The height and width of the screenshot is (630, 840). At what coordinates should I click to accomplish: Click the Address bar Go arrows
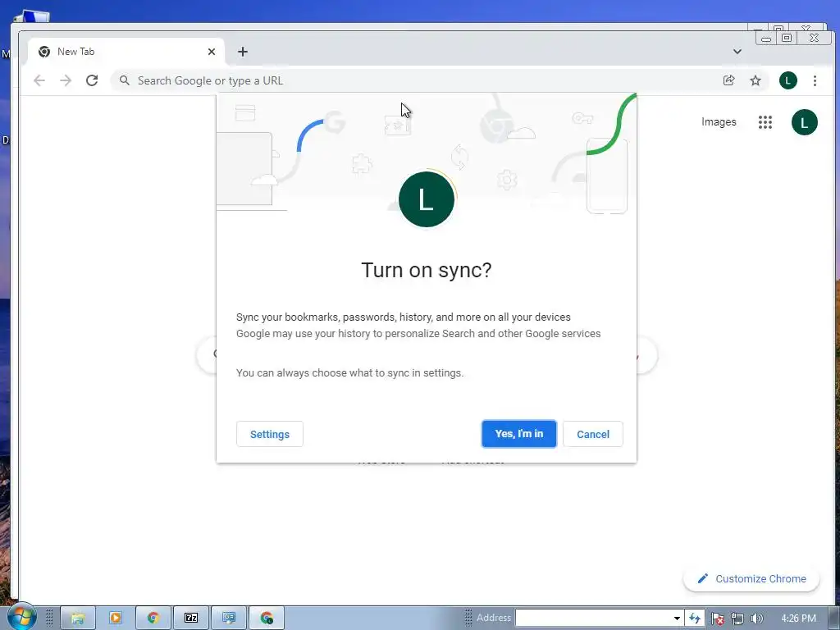pyautogui.click(x=694, y=618)
